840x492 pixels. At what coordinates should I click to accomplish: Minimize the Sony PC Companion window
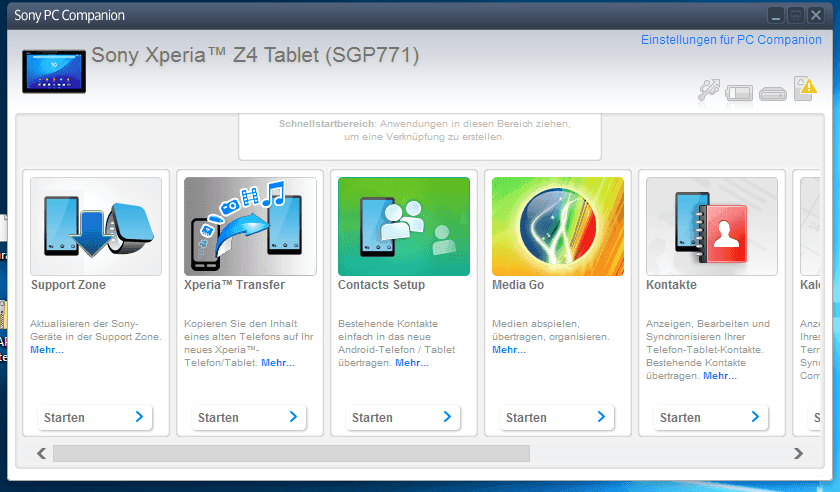pyautogui.click(x=775, y=16)
